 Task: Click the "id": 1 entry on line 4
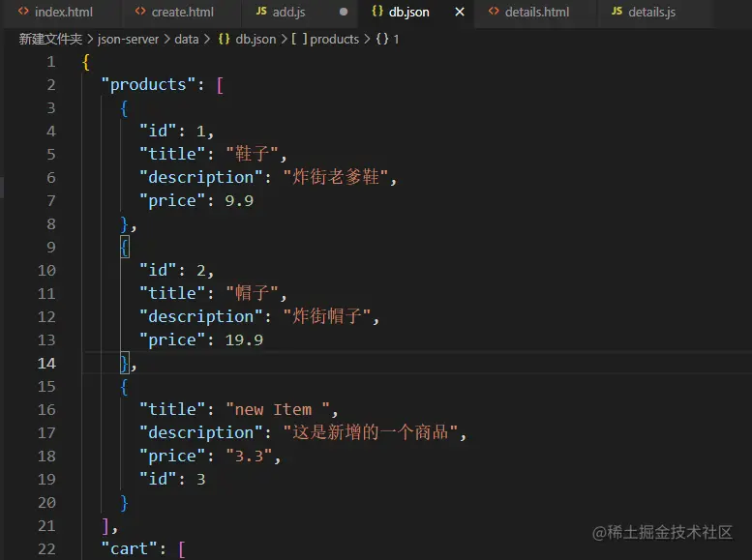pos(172,132)
